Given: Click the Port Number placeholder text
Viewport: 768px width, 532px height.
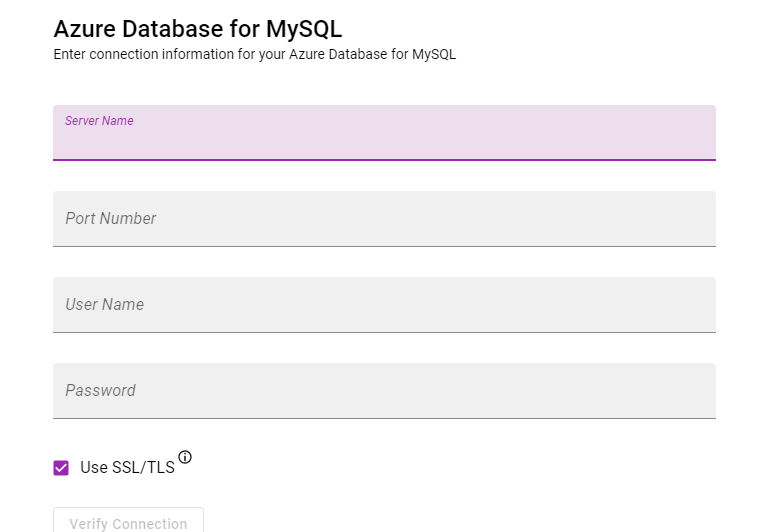Looking at the screenshot, I should tap(111, 218).
